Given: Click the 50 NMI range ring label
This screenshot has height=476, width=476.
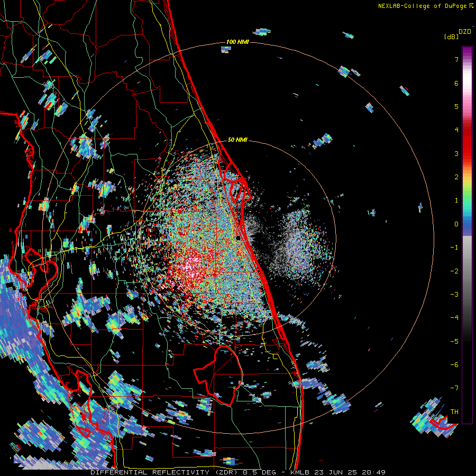Looking at the screenshot, I should tap(237, 140).
